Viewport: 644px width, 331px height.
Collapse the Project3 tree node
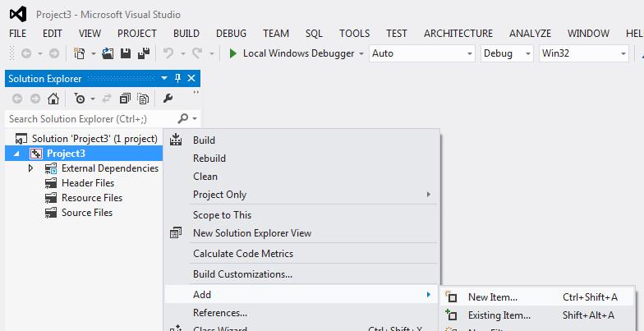pyautogui.click(x=16, y=154)
